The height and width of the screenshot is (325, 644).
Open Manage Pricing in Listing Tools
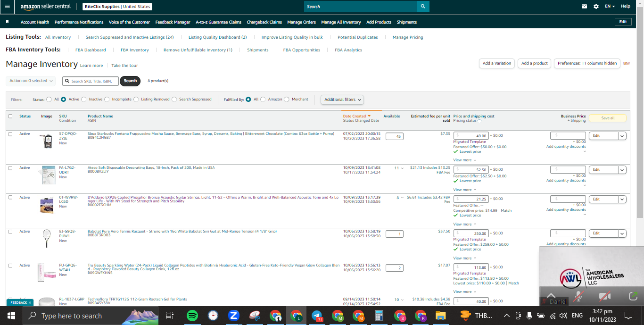tap(408, 37)
